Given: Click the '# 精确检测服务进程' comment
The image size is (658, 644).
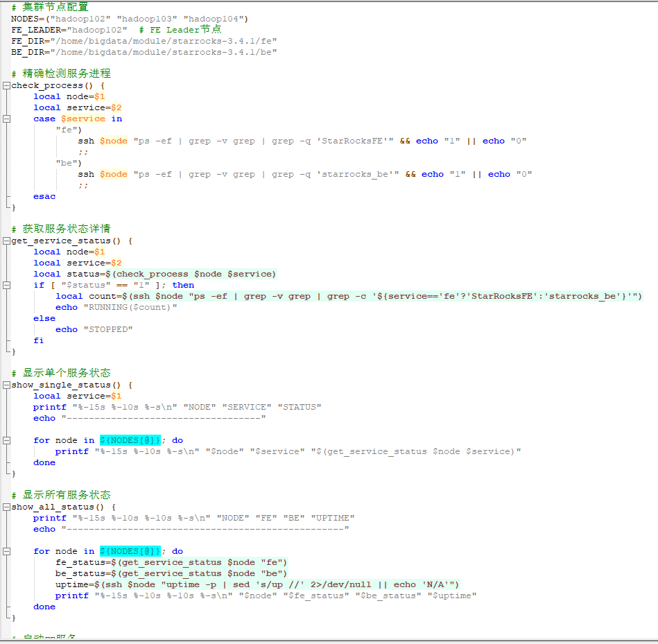Looking at the screenshot, I should coord(61,73).
